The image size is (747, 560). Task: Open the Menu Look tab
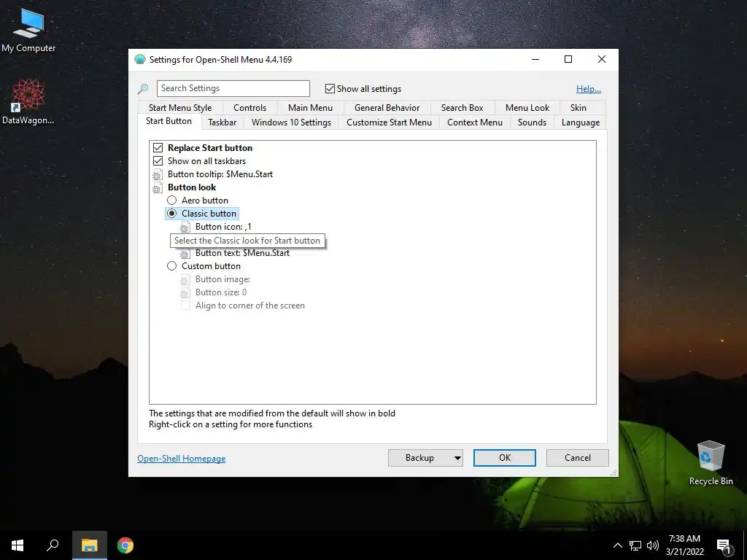[527, 108]
